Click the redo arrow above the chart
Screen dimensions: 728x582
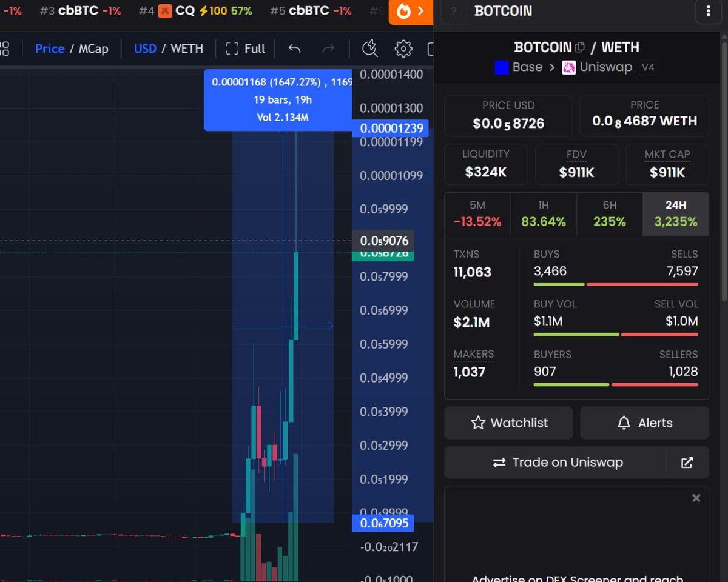click(328, 48)
